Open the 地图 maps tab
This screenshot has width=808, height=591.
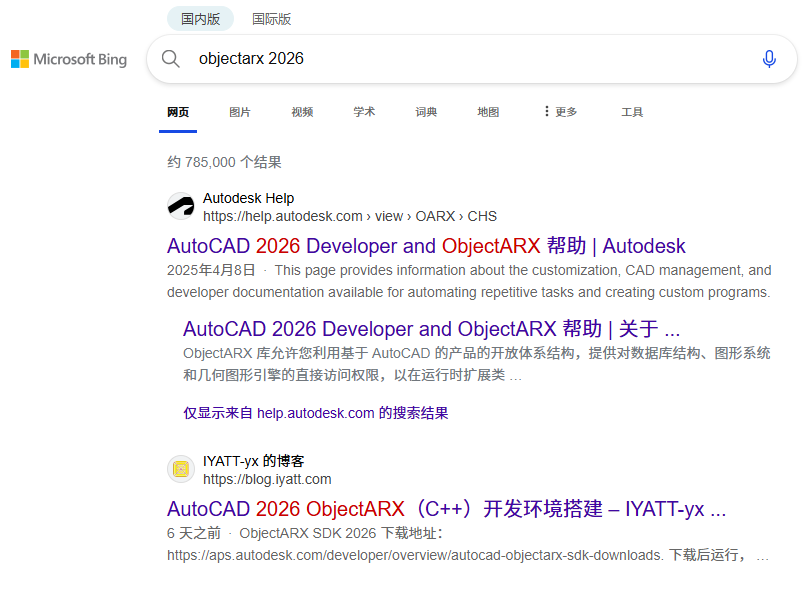tap(488, 112)
